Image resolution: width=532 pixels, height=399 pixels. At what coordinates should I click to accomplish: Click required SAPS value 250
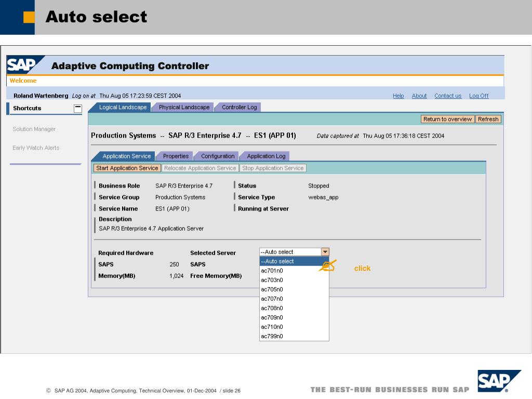point(174,264)
